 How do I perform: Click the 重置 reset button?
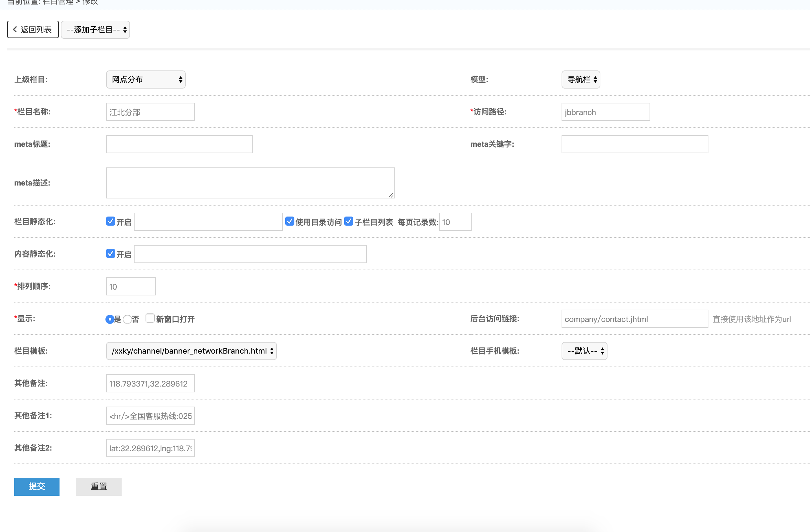pyautogui.click(x=99, y=486)
